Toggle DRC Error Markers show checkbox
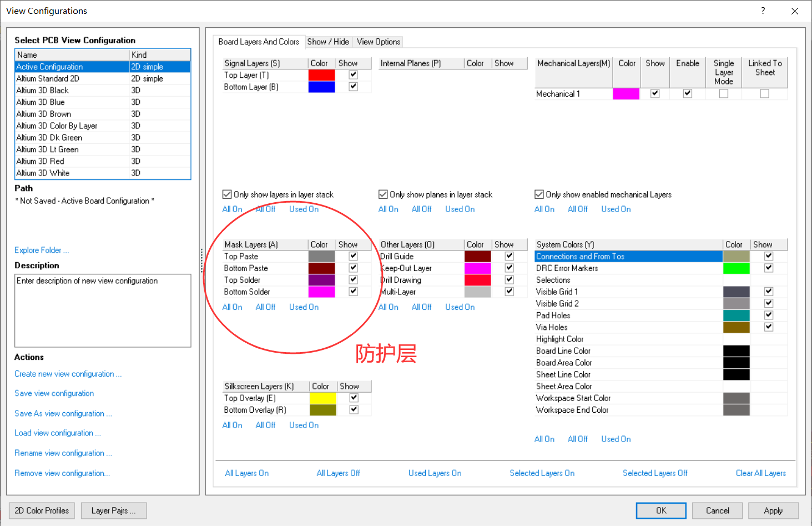Image resolution: width=812 pixels, height=526 pixels. tap(769, 268)
